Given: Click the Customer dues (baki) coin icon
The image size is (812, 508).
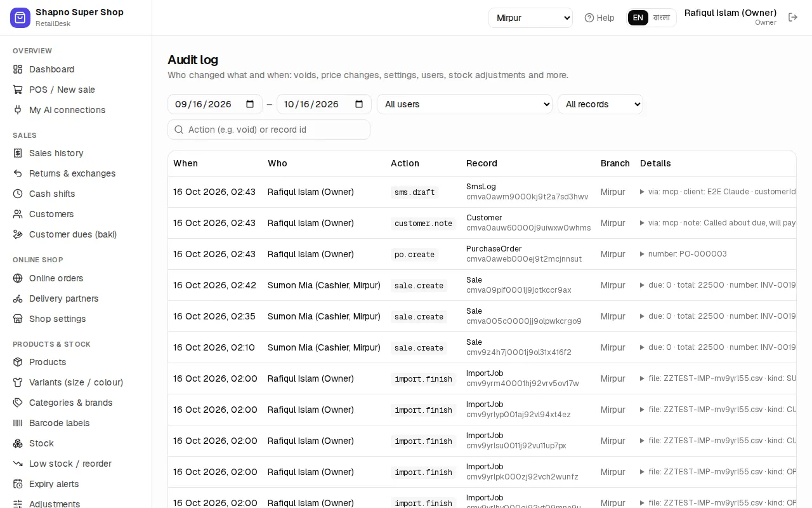Looking at the screenshot, I should (18, 234).
